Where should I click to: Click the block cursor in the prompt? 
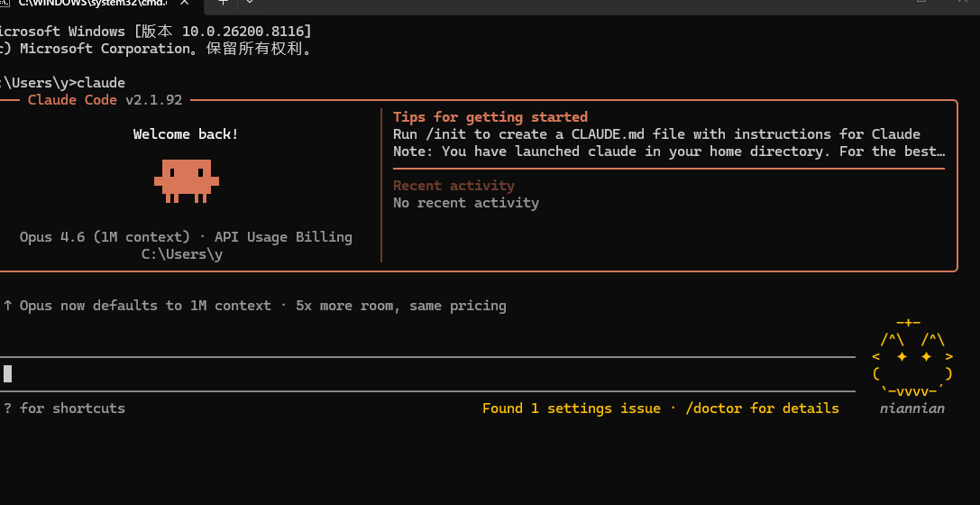point(7,373)
